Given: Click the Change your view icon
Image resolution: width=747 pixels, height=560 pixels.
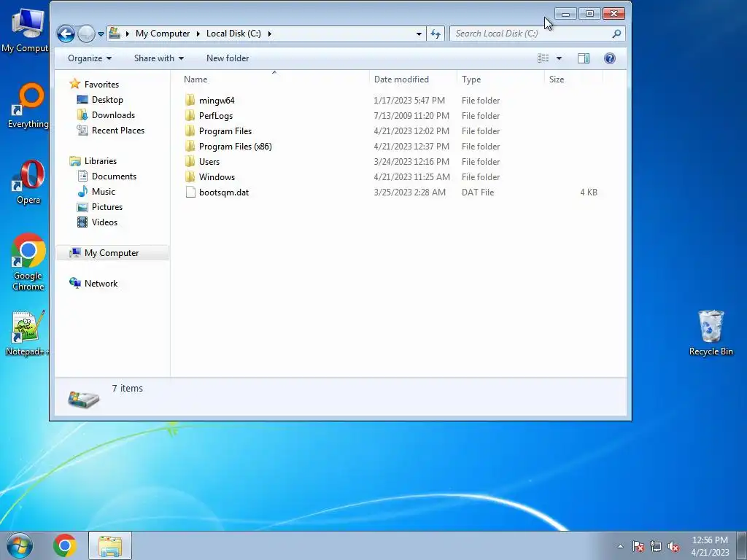Looking at the screenshot, I should pyautogui.click(x=543, y=58).
